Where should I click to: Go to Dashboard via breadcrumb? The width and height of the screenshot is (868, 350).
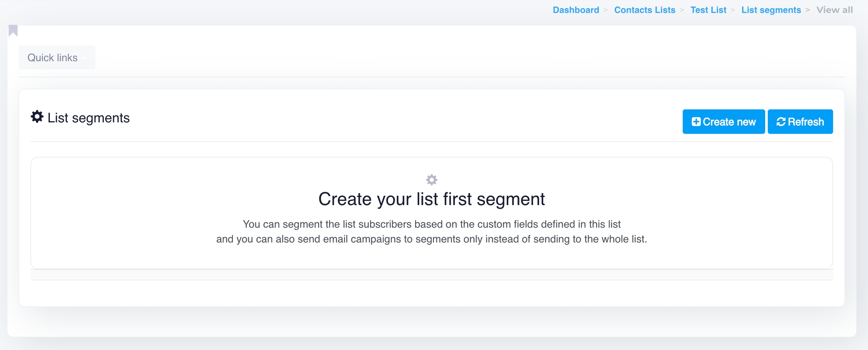[x=576, y=10]
